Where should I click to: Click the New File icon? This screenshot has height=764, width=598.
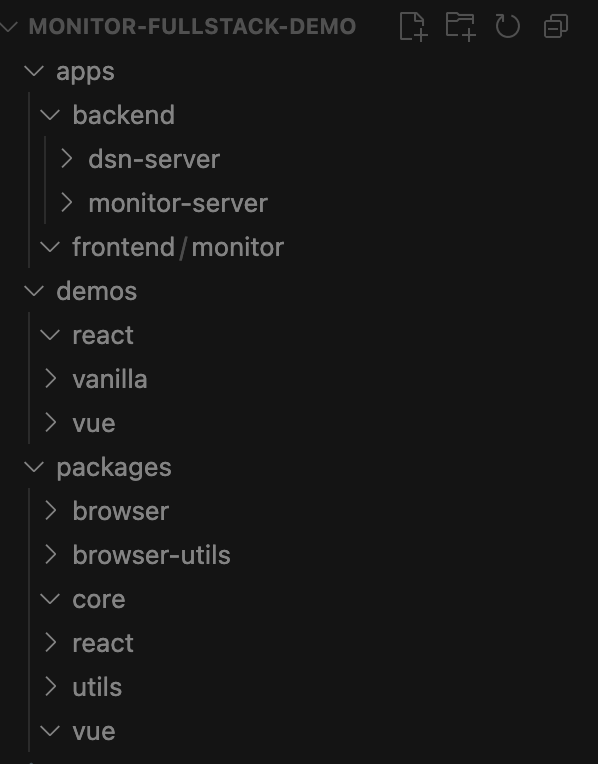point(413,26)
